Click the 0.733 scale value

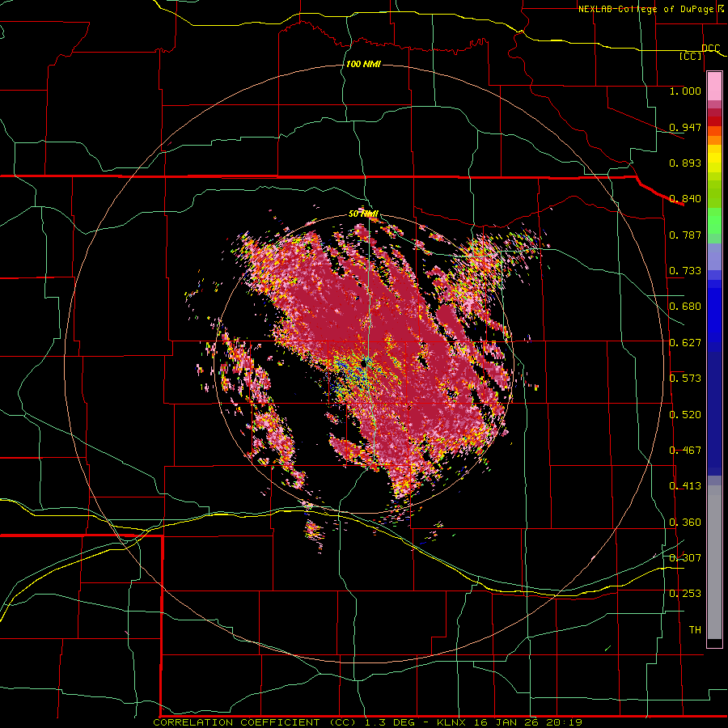pyautogui.click(x=685, y=270)
